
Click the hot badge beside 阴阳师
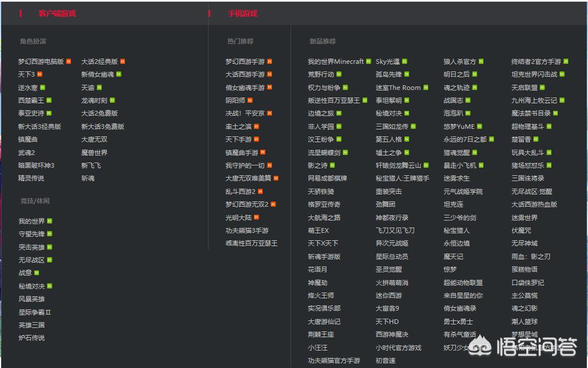point(250,100)
